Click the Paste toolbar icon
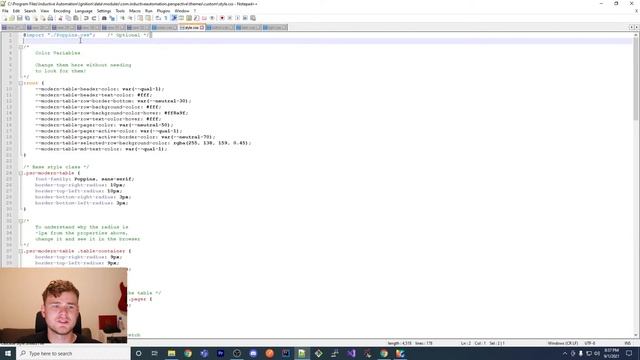Viewport: 640px width, 360px height. 76,18
